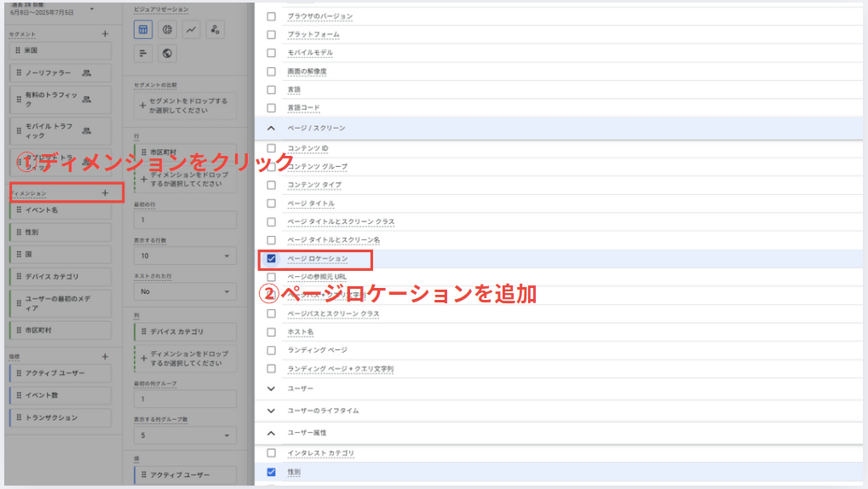The height and width of the screenshot is (489, 868).
Task: Click the people icon on 有料のトラフィック segment
Action: tap(86, 99)
